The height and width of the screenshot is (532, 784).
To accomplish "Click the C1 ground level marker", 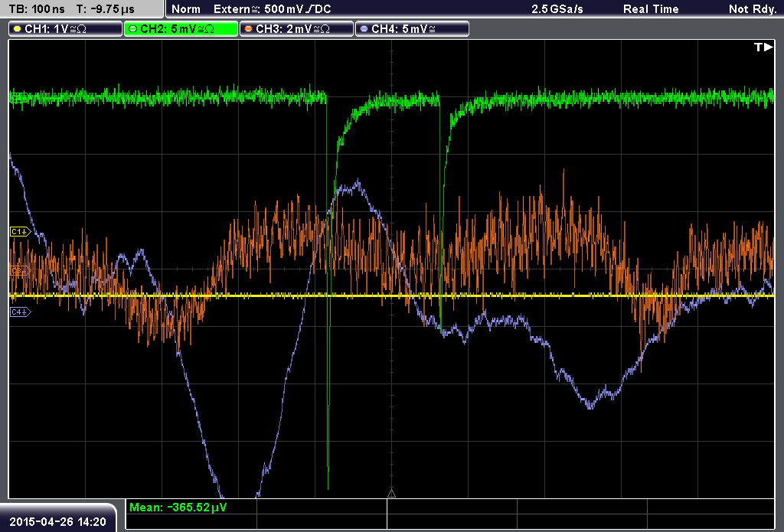I will pyautogui.click(x=21, y=231).
